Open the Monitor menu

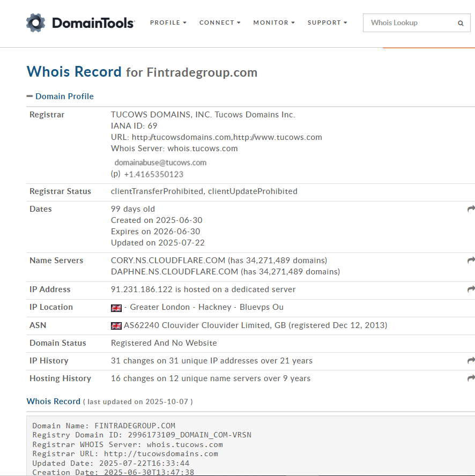[x=274, y=23]
